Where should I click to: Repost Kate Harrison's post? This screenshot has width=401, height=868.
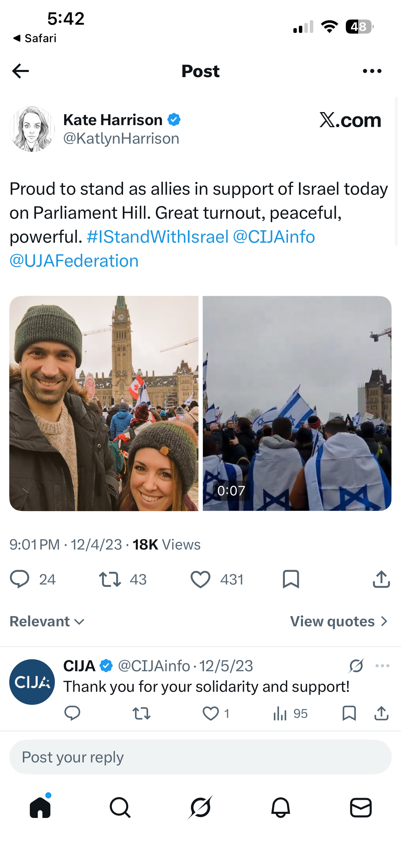110,579
